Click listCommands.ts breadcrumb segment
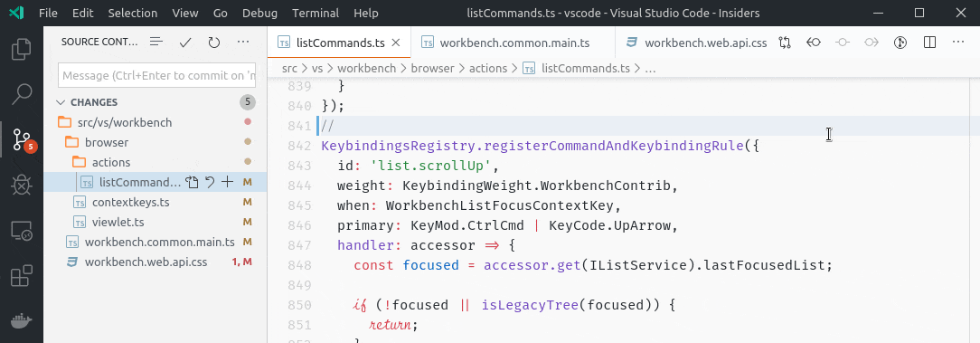The image size is (980, 343). [x=586, y=68]
